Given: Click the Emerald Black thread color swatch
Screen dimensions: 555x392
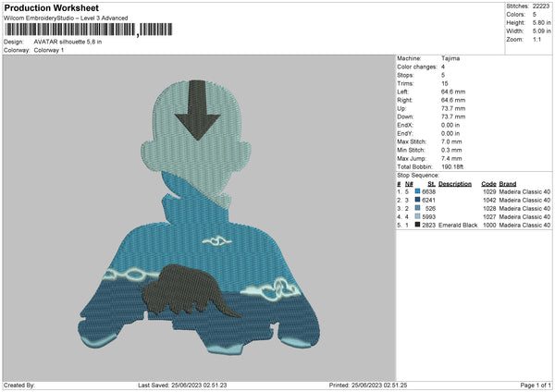Looking at the screenshot, I should tap(418, 225).
